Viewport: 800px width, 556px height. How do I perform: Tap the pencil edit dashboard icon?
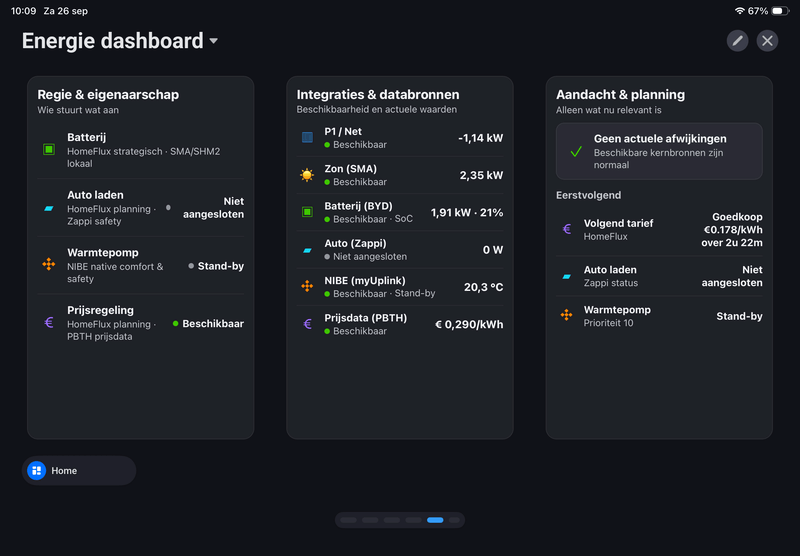click(x=737, y=41)
